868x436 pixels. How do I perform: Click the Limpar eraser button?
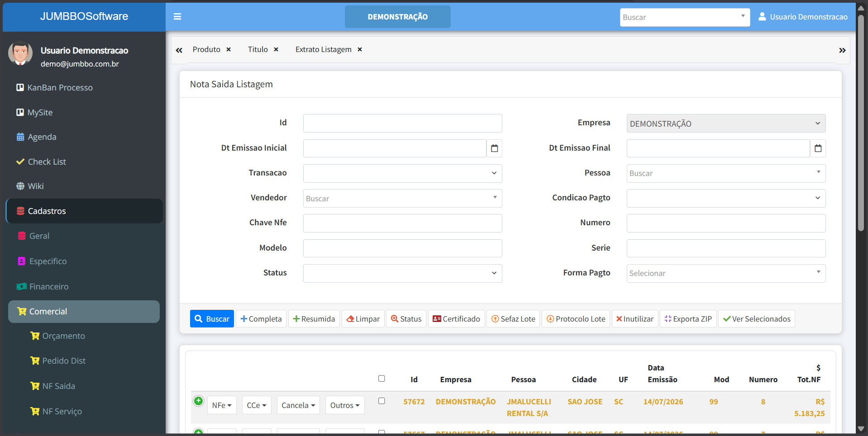(363, 319)
